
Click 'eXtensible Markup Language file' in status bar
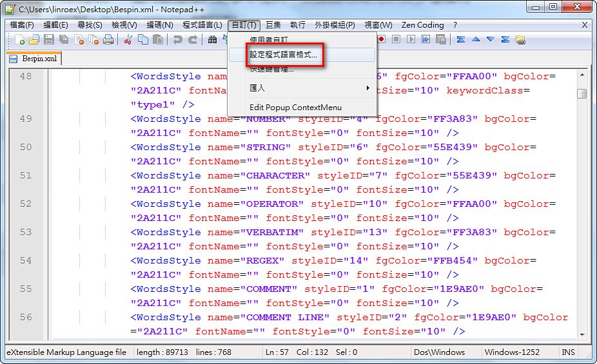point(66,352)
